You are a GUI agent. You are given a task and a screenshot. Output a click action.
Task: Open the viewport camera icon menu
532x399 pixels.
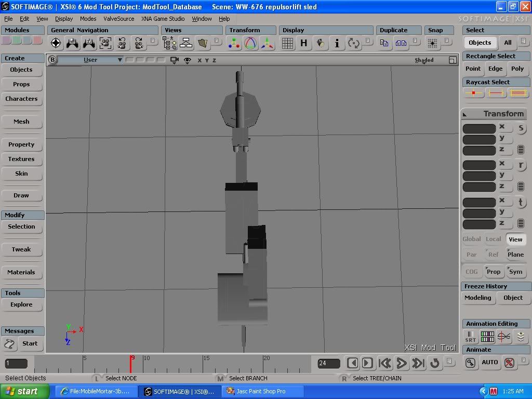coord(175,60)
